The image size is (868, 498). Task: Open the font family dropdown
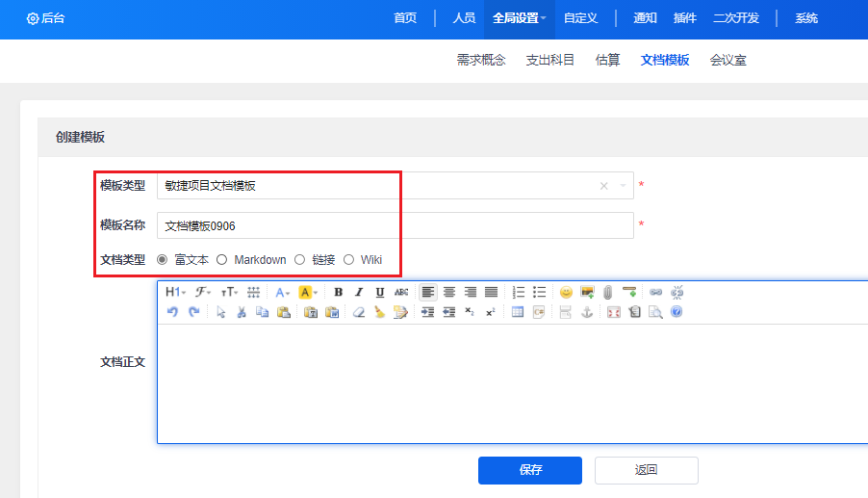(203, 292)
